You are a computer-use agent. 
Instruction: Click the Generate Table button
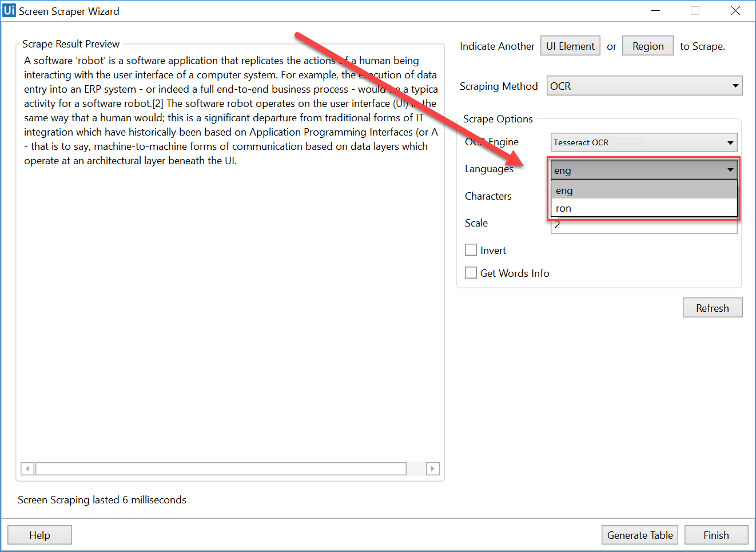pyautogui.click(x=640, y=535)
